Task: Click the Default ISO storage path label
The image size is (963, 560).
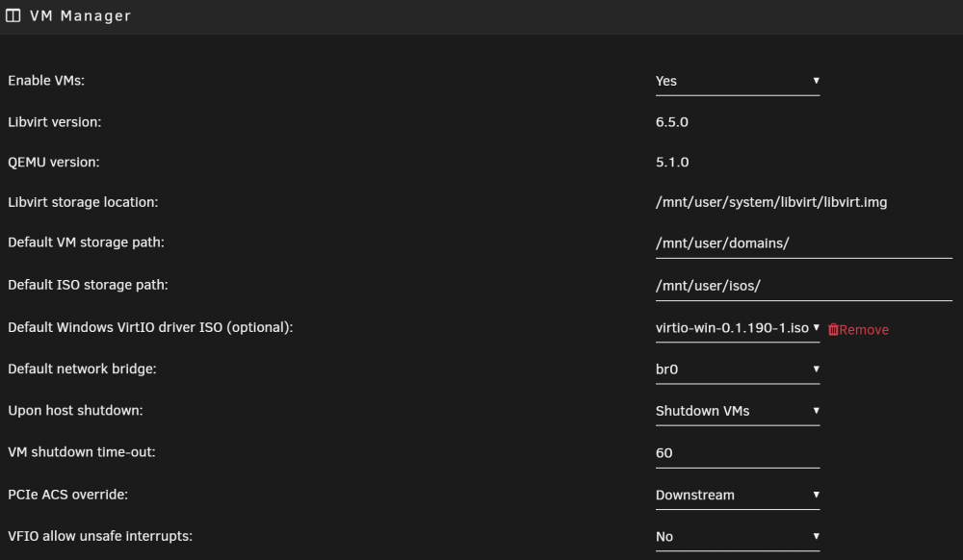Action: point(88,285)
